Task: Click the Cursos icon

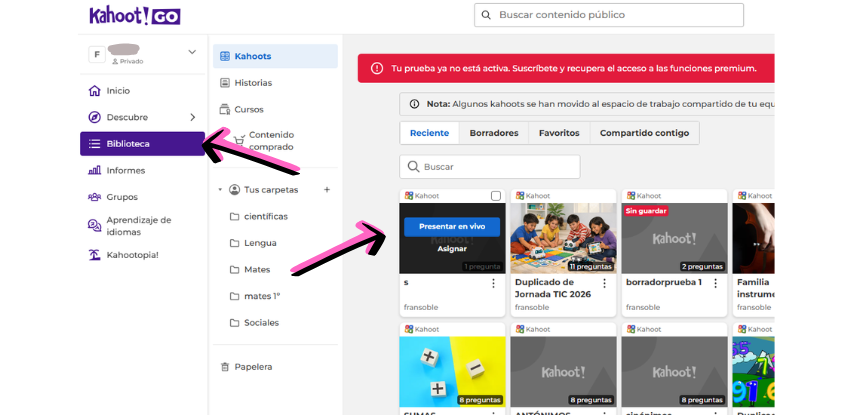Action: [225, 109]
